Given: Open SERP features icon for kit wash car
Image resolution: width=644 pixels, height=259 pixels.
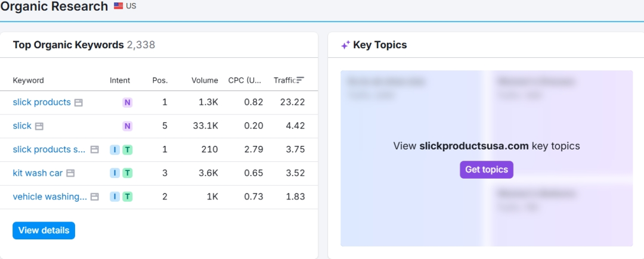Looking at the screenshot, I should [x=70, y=173].
